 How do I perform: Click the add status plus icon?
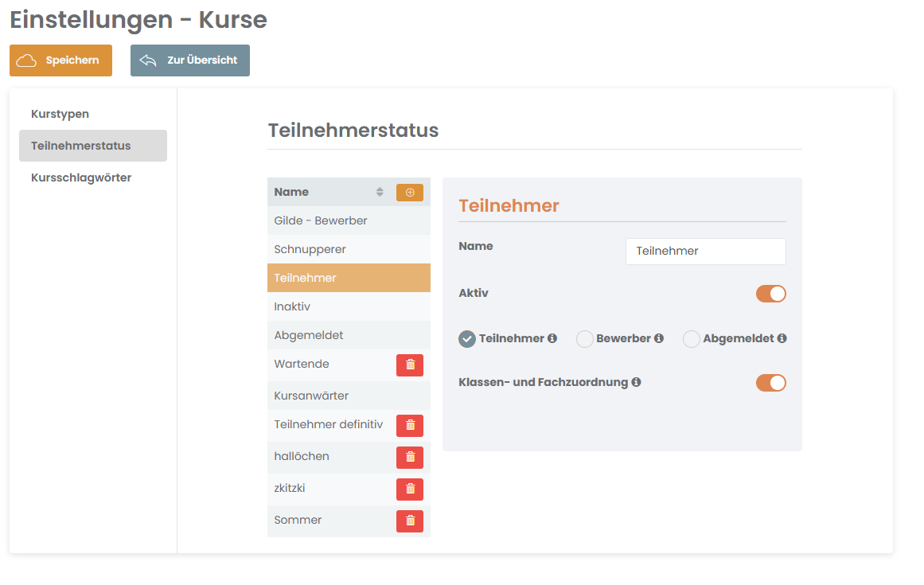coord(410,193)
